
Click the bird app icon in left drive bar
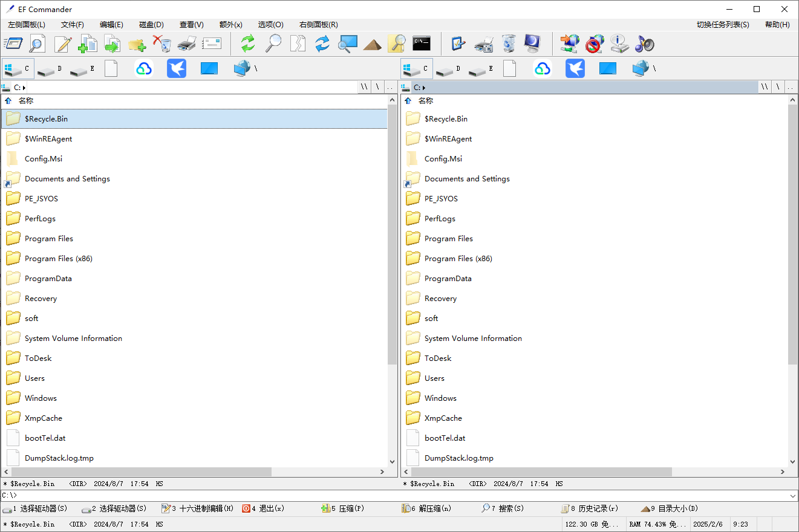pyautogui.click(x=177, y=69)
